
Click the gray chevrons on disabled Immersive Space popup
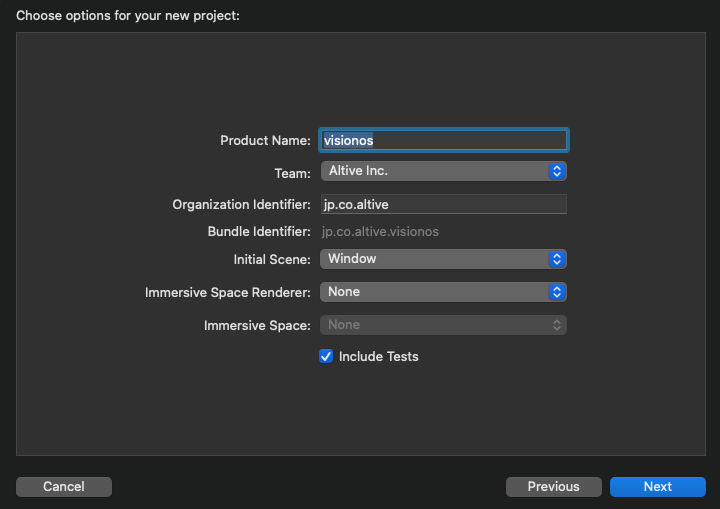click(x=557, y=325)
